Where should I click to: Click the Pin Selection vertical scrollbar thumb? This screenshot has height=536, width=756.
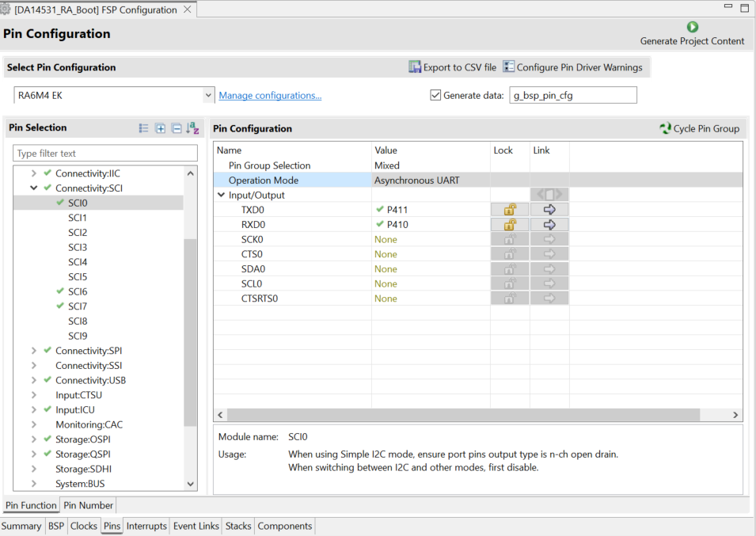pos(191,333)
